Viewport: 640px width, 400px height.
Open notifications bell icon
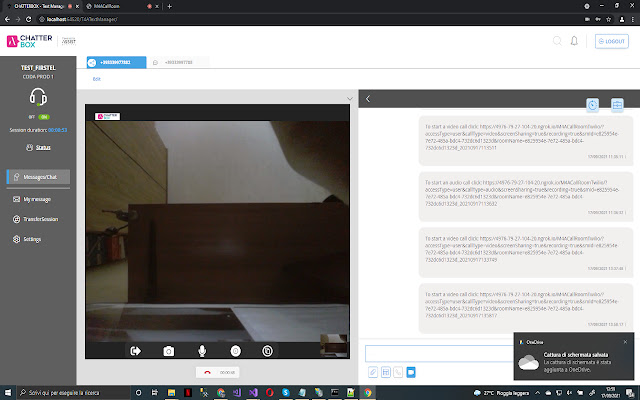click(x=574, y=41)
